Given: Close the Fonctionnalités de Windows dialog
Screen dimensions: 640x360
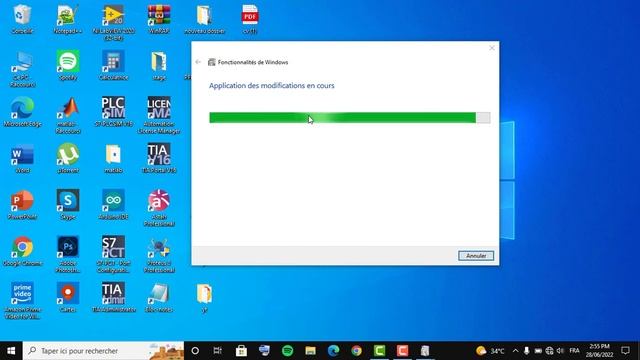Looking at the screenshot, I should click(x=492, y=48).
